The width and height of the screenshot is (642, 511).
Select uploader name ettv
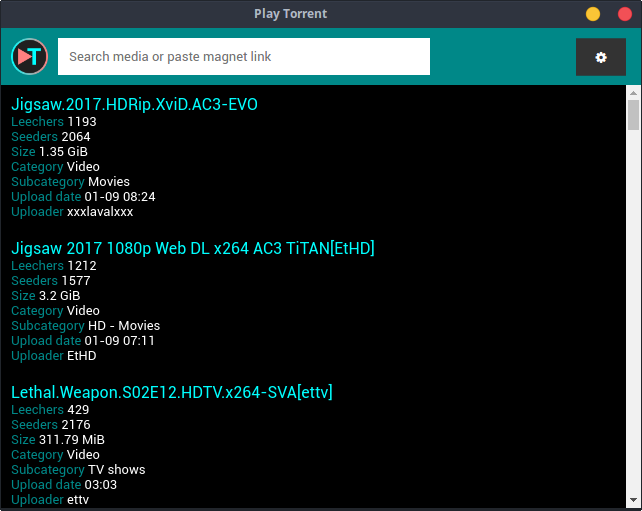(78, 500)
